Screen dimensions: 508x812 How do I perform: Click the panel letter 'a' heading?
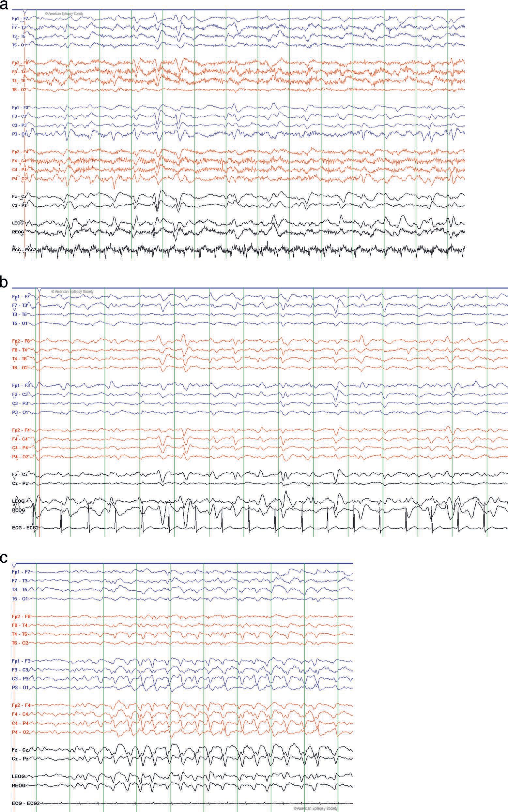(3, 5)
